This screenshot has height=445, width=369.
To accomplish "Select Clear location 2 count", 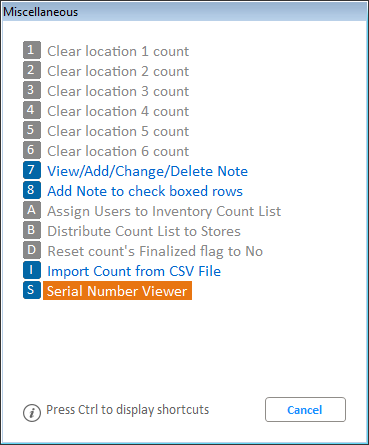I will coord(118,71).
